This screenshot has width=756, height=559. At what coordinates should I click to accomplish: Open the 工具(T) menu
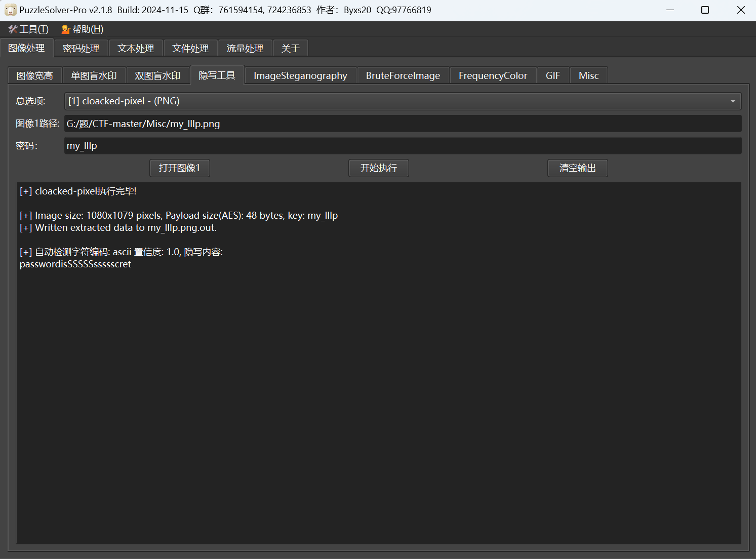click(x=29, y=29)
